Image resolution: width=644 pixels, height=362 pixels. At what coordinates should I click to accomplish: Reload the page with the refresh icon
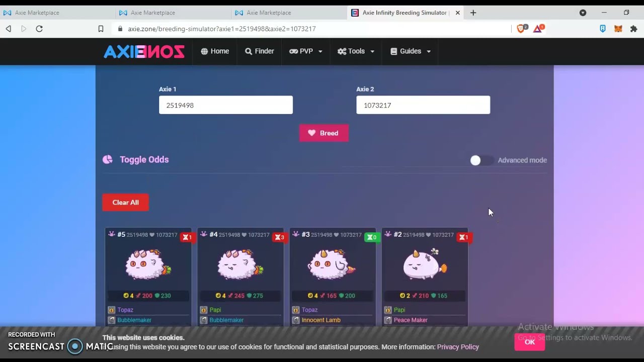pos(39,29)
